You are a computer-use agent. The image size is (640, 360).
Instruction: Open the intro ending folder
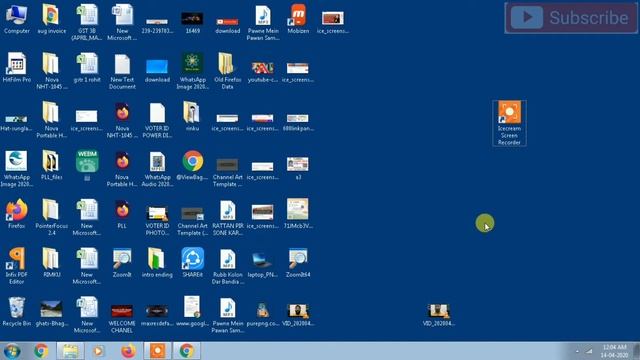point(157,263)
